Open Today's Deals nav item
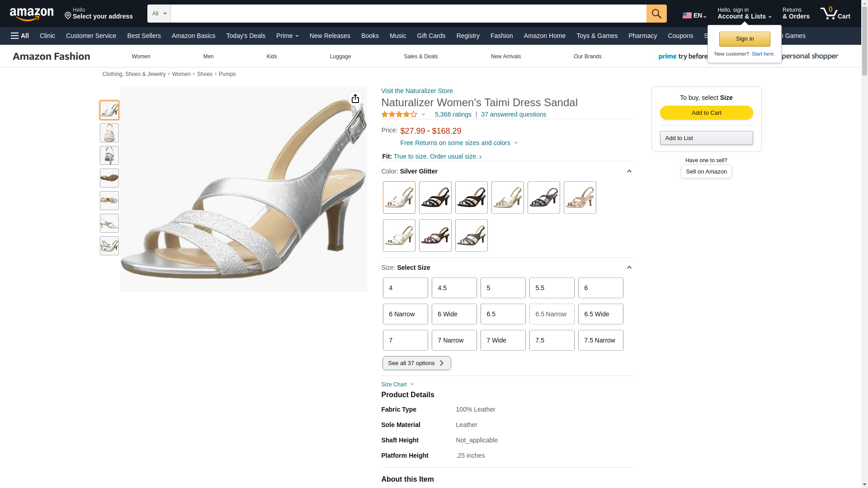The width and height of the screenshot is (868, 488). pyautogui.click(x=245, y=36)
